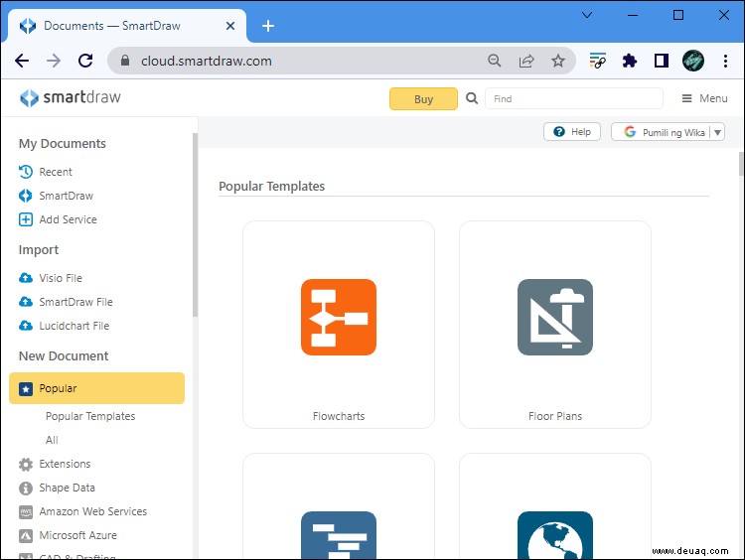Open the Flowcharts template card
This screenshot has height=560, width=745.
pos(339,325)
